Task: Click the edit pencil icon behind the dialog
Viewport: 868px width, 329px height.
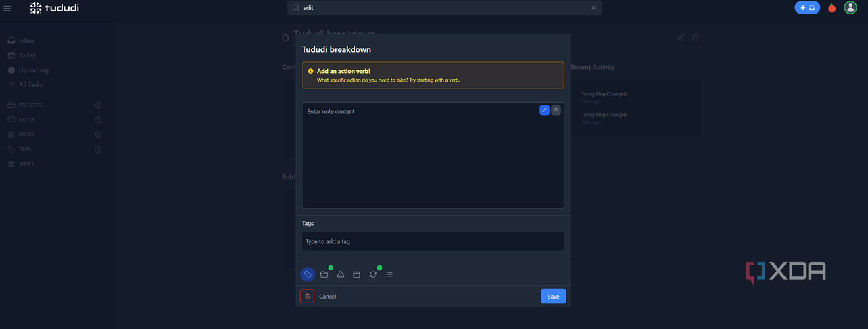Action: [x=681, y=38]
